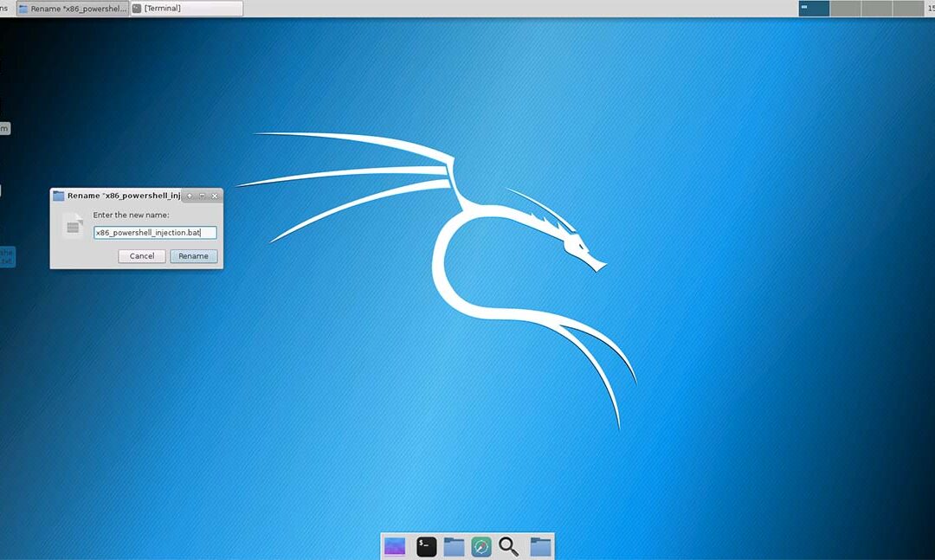Open the rightmost folder icon in dock
This screenshot has width=935, height=560.
click(x=540, y=546)
